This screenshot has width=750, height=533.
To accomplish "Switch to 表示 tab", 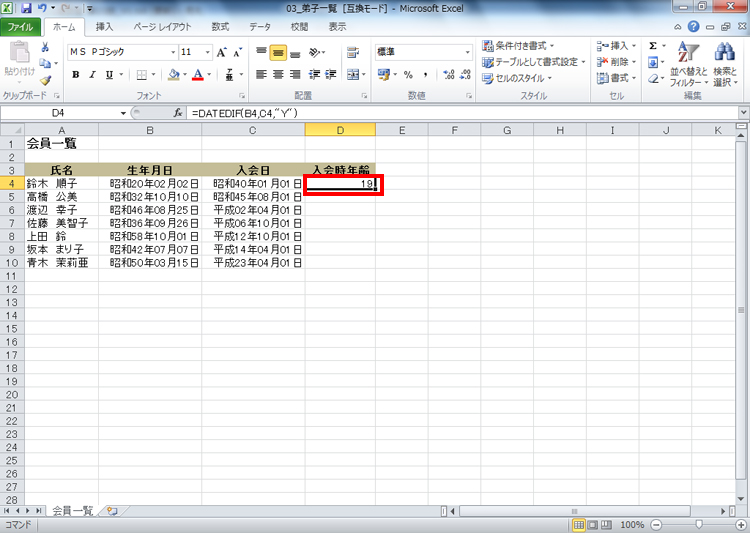I will tap(337, 27).
